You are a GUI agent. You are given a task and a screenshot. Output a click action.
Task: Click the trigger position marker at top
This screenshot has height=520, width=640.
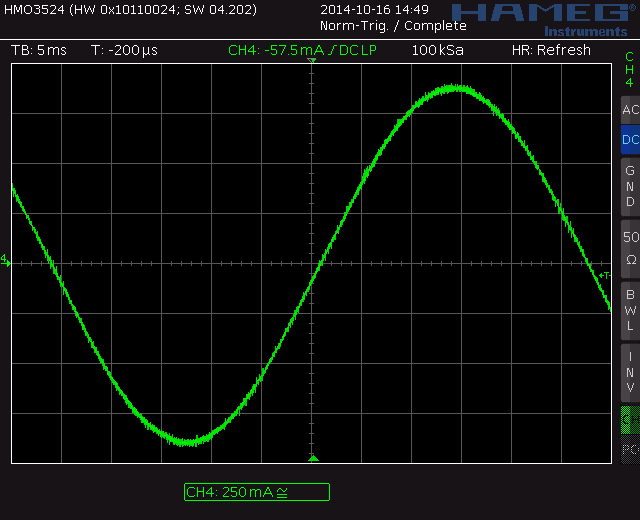pyautogui.click(x=312, y=62)
